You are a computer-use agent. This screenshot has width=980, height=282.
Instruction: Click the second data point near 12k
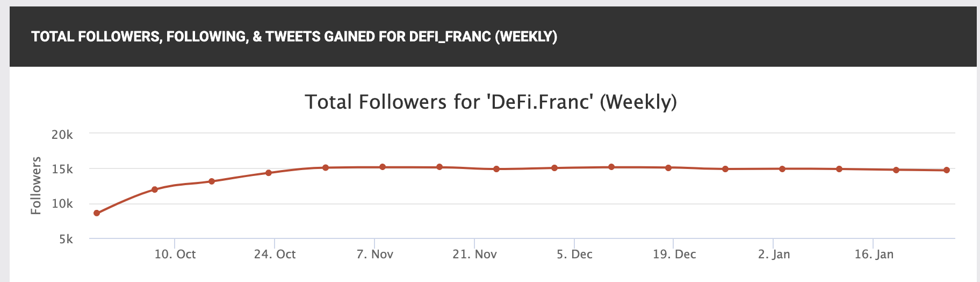point(155,189)
